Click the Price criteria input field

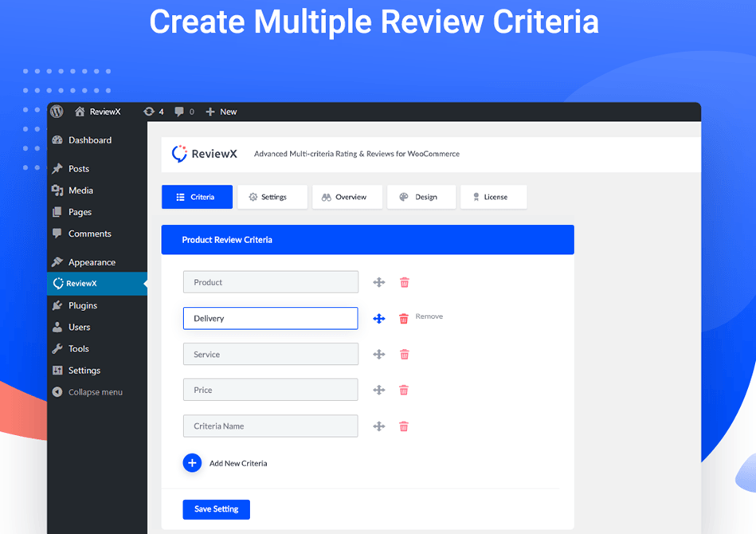pos(271,390)
